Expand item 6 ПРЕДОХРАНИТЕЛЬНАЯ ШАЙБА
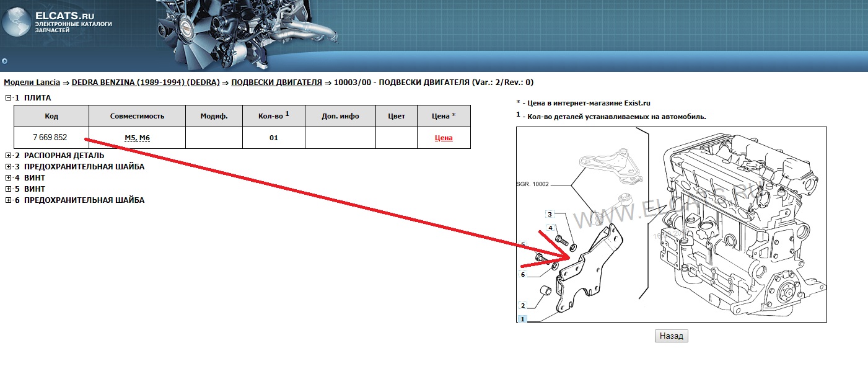This screenshot has height=366, width=868. (x=9, y=200)
